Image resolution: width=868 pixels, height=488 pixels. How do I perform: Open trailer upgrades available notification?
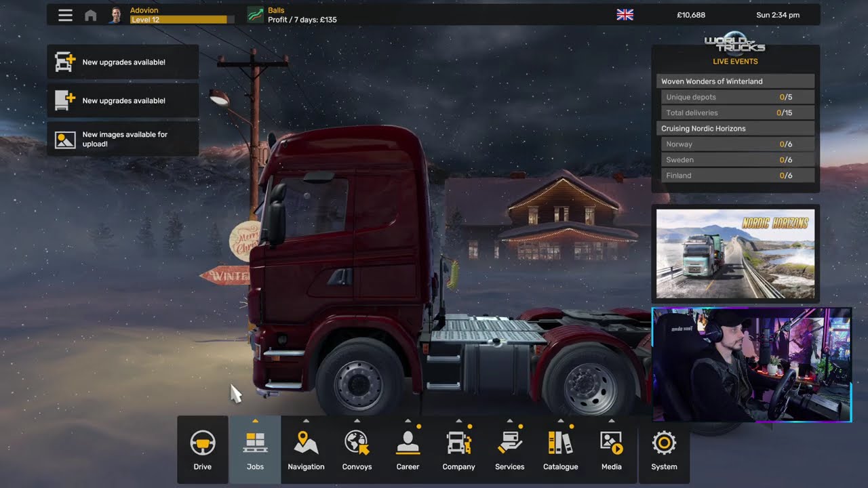[x=123, y=100]
